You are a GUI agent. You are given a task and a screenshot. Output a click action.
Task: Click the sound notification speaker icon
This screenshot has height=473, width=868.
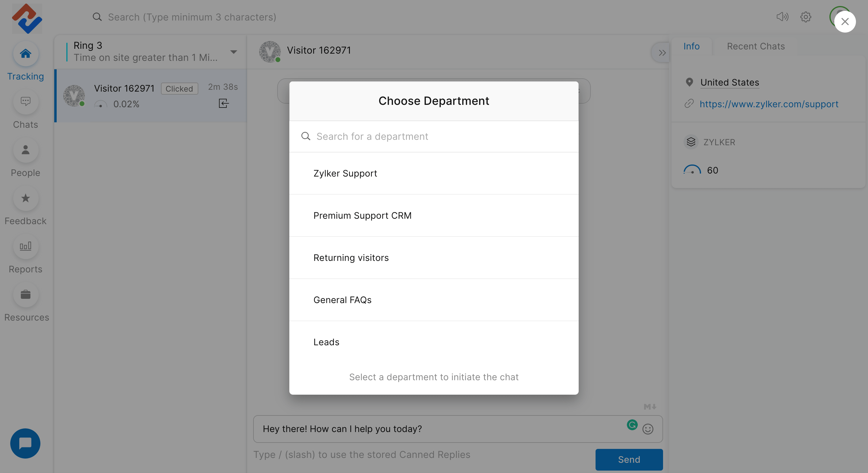(782, 17)
